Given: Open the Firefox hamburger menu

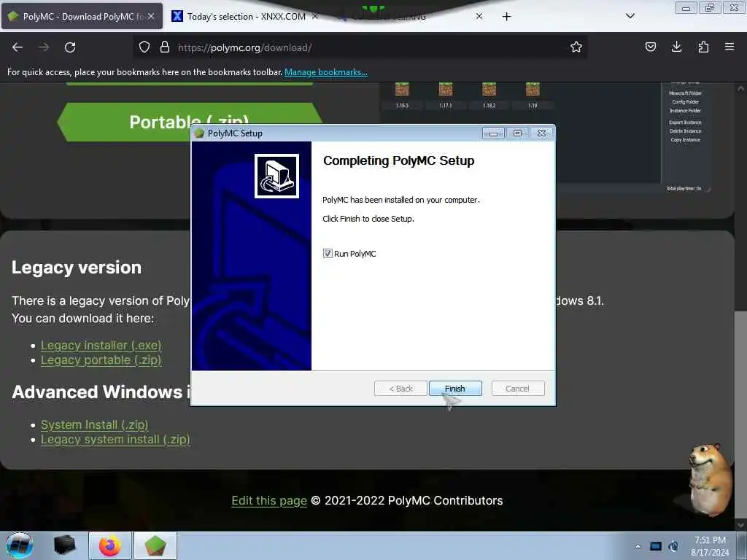Looking at the screenshot, I should [729, 47].
